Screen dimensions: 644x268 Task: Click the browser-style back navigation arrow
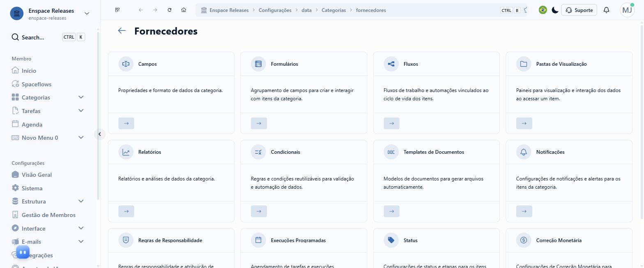pyautogui.click(x=141, y=10)
